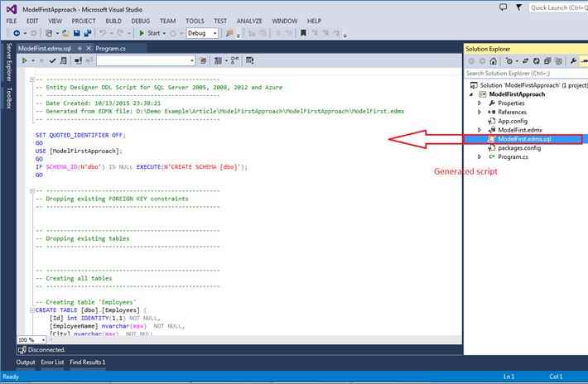The height and width of the screenshot is (384, 588).
Task: Click the Solution Explorer Home icon
Action: point(494,61)
